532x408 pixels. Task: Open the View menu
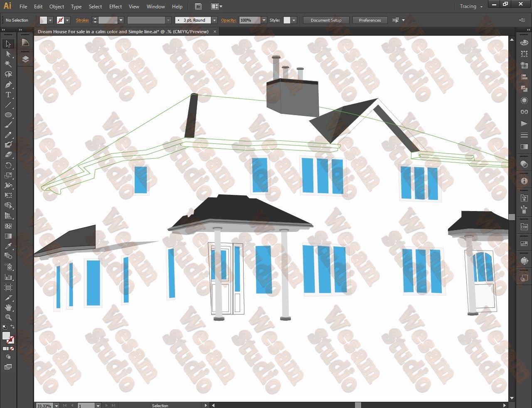[x=134, y=7]
